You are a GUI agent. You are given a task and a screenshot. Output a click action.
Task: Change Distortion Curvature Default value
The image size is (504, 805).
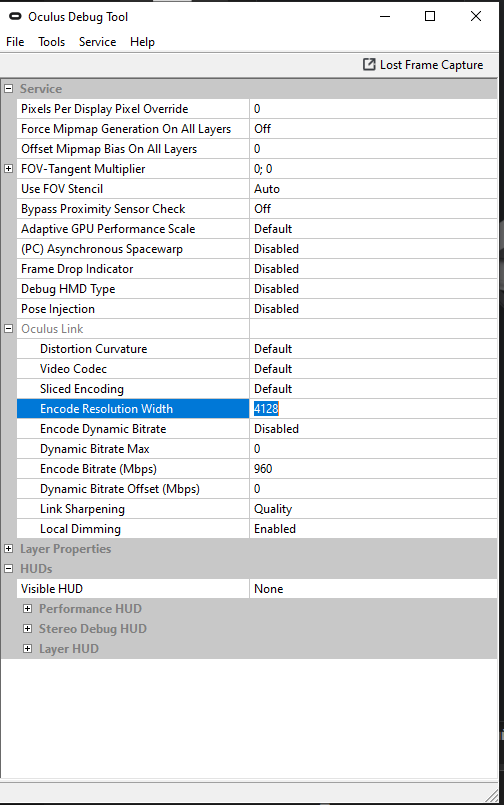coord(373,349)
